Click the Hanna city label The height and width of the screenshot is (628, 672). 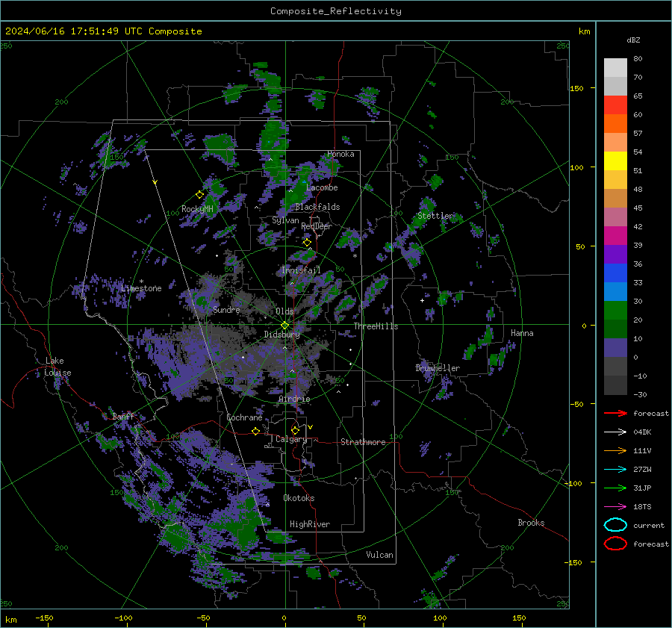(522, 333)
